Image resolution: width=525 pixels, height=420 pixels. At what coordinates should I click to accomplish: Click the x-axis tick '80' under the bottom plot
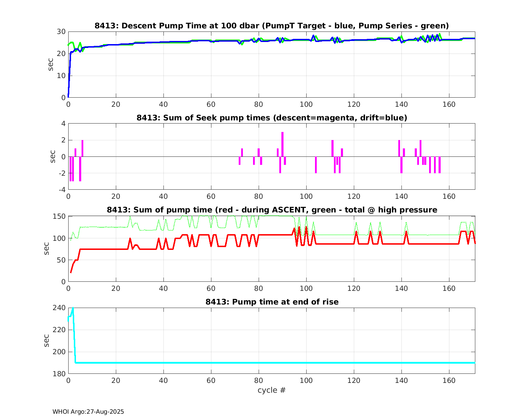pos(259,380)
